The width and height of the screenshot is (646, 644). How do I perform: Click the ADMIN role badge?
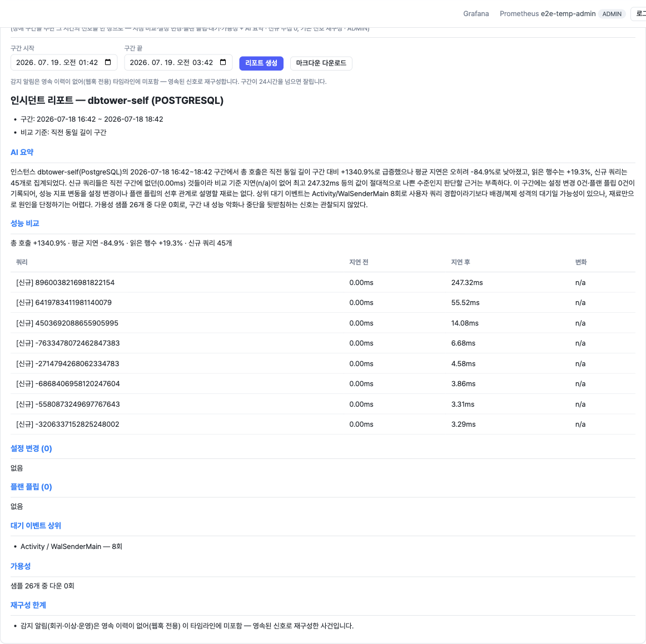click(612, 13)
